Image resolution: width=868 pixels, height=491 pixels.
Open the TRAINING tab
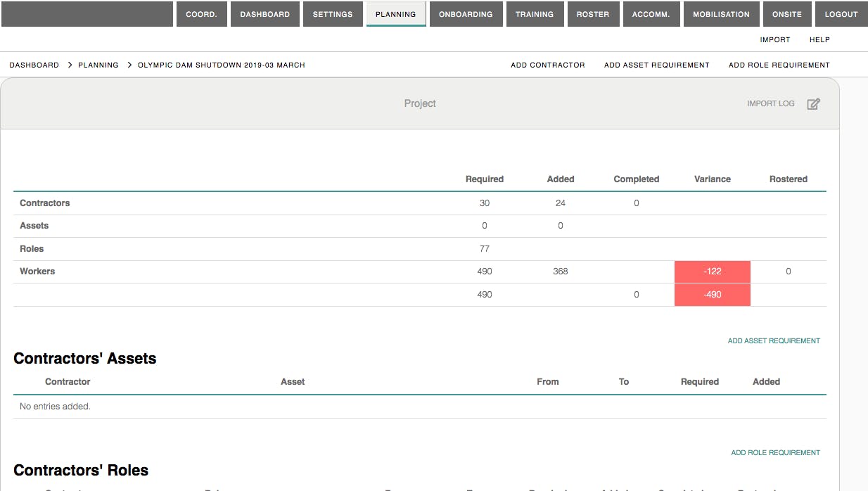(x=535, y=14)
